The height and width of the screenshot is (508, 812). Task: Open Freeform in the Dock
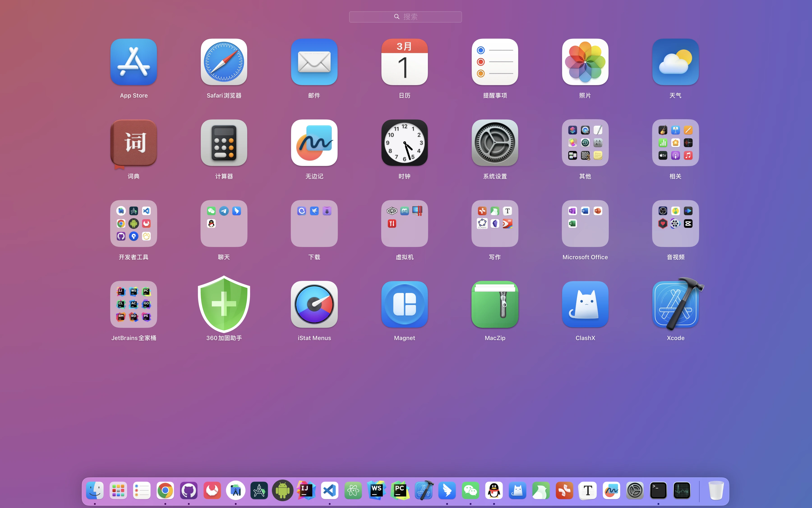611,491
